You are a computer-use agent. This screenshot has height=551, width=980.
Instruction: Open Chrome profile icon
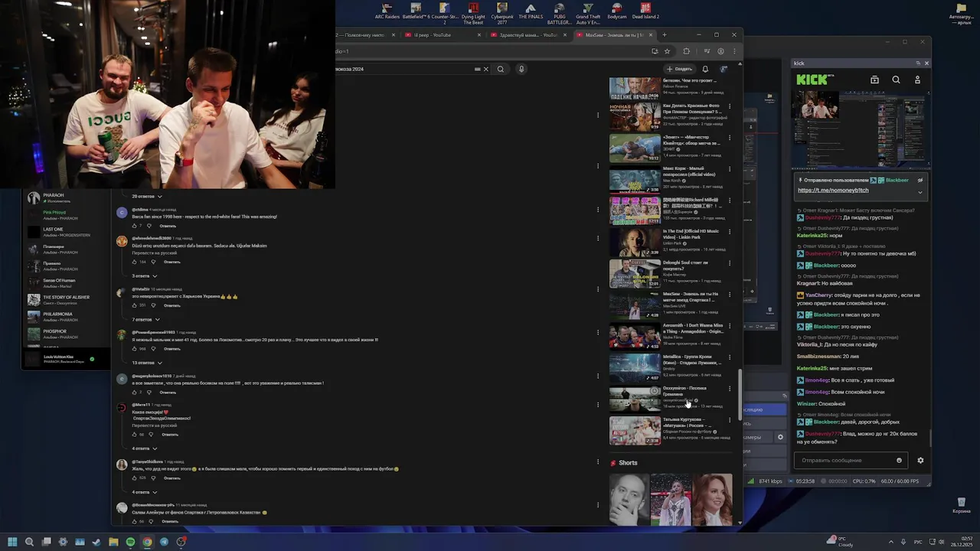click(x=720, y=51)
